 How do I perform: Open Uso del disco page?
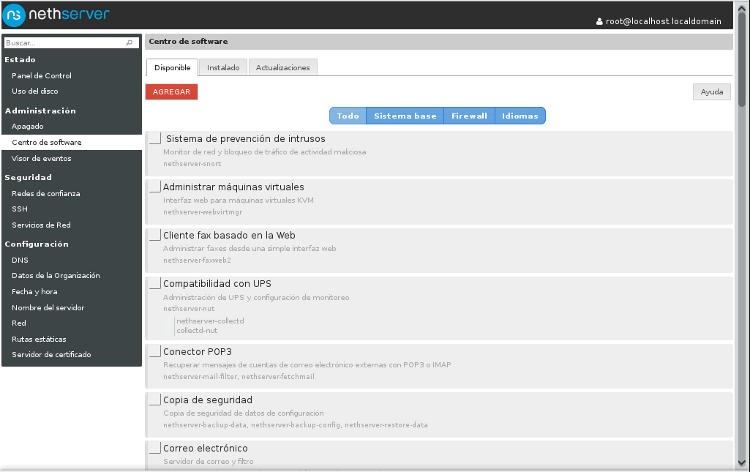35,91
